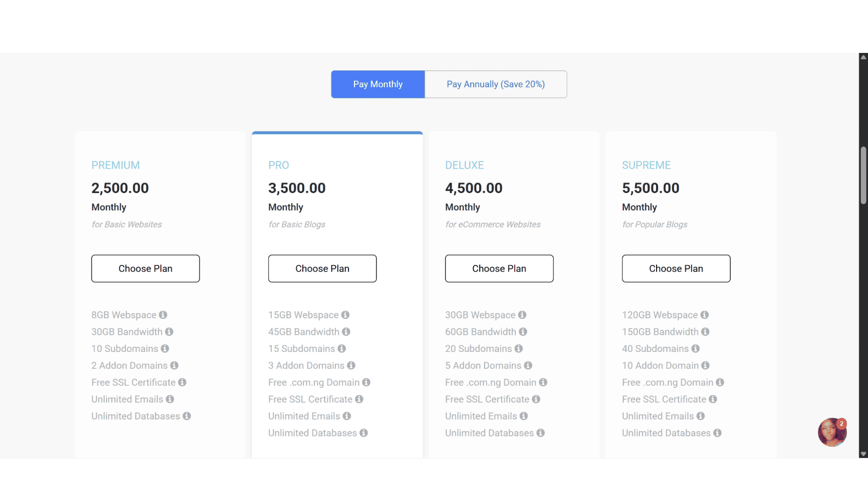Open info for Premium Free SSL Certificate
This screenshot has height=488, width=868.
click(x=182, y=383)
